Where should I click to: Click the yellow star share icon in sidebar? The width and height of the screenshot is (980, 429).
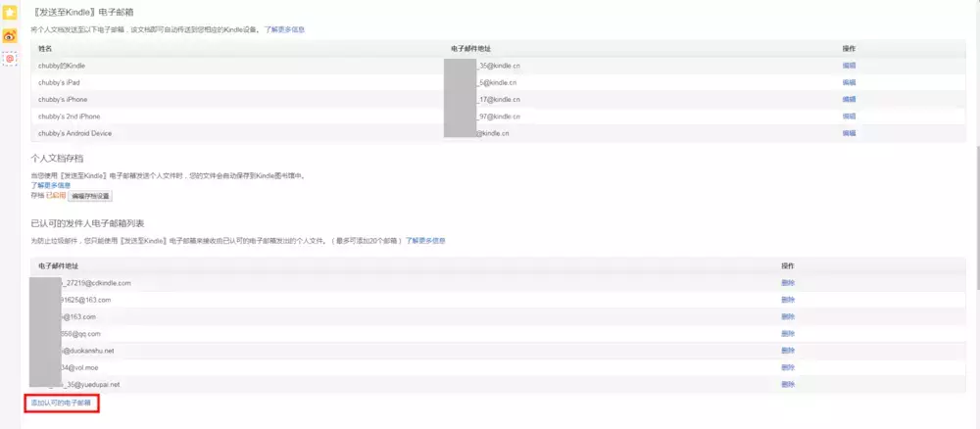(x=10, y=13)
